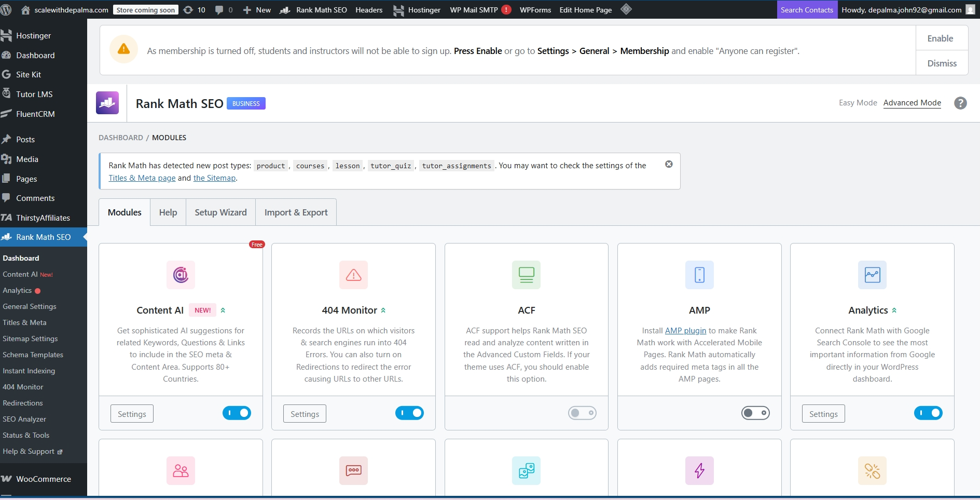The height and width of the screenshot is (500, 980).
Task: Toggle off the Content AI module
Action: [x=237, y=413]
